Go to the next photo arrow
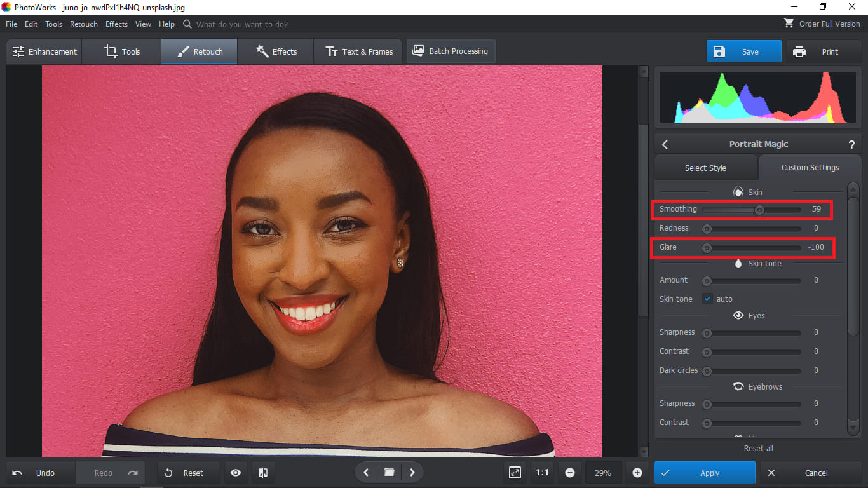This screenshot has height=488, width=868. point(412,472)
